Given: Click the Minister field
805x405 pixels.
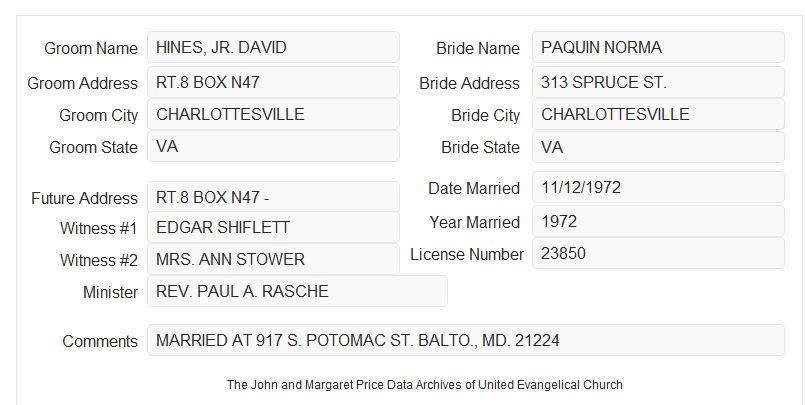Looking at the screenshot, I should click(x=297, y=291).
